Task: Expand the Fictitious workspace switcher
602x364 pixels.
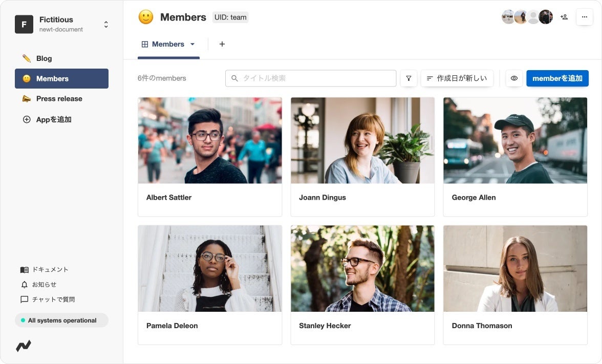Action: click(x=106, y=25)
